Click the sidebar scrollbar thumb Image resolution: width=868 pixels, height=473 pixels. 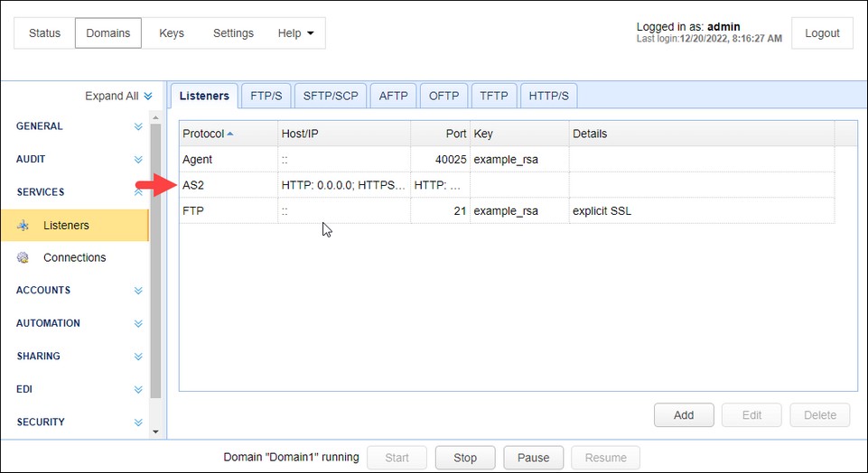155,260
